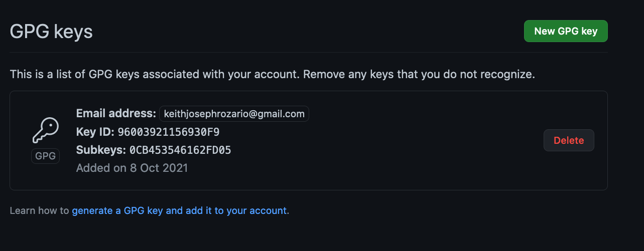
Task: Click the 'Learn how to' text before the link
Action: (x=40, y=210)
